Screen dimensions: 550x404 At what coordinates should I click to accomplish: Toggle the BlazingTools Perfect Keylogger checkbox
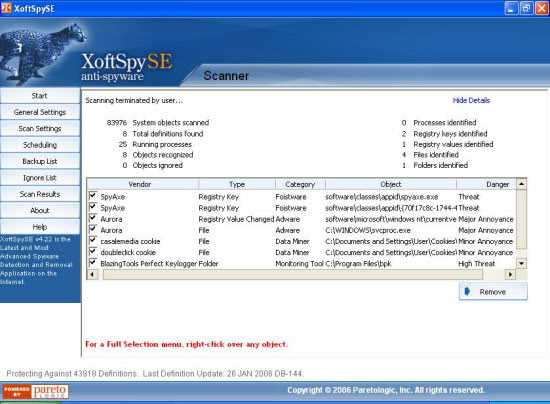pyautogui.click(x=93, y=263)
